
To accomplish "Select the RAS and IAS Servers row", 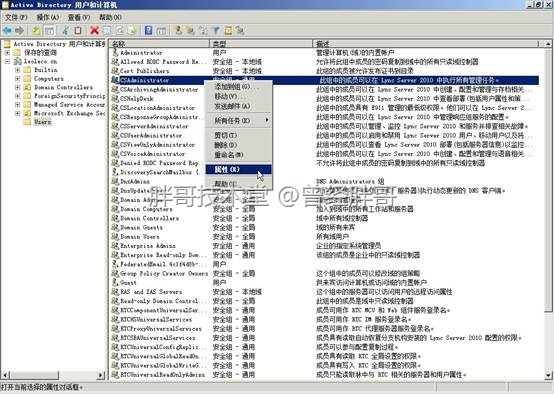I will click(x=325, y=292).
